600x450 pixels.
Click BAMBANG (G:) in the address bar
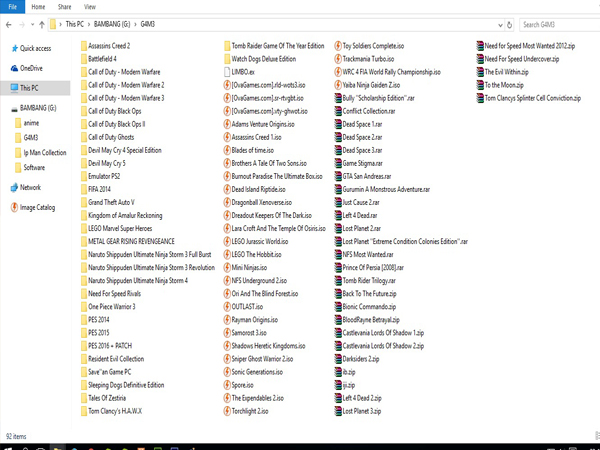point(112,24)
